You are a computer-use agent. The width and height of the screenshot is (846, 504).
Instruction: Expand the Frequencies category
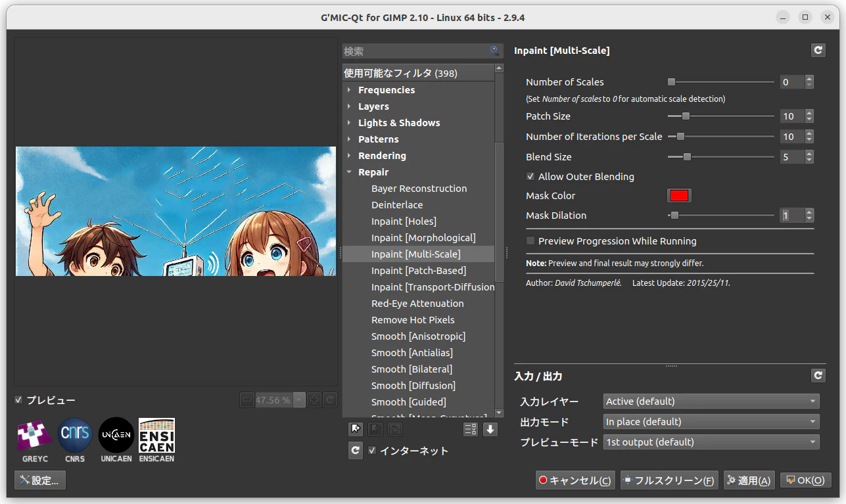coord(349,90)
